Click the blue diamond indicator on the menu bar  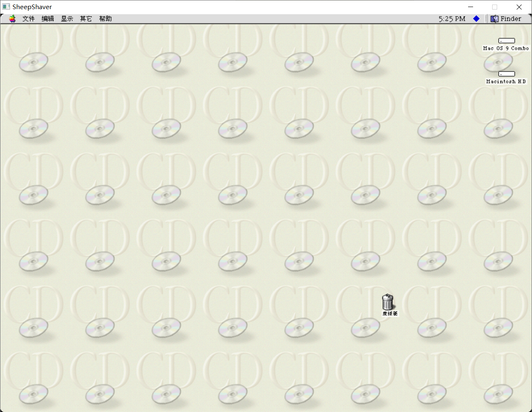(476, 18)
